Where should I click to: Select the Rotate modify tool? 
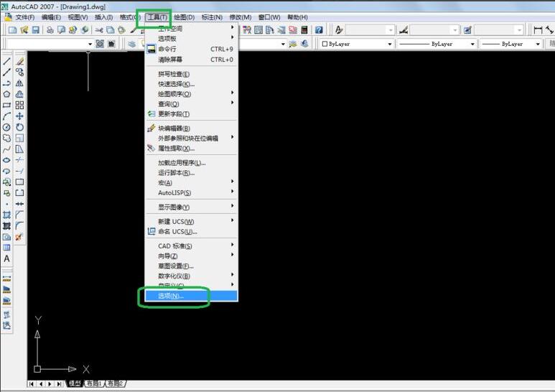[x=20, y=127]
